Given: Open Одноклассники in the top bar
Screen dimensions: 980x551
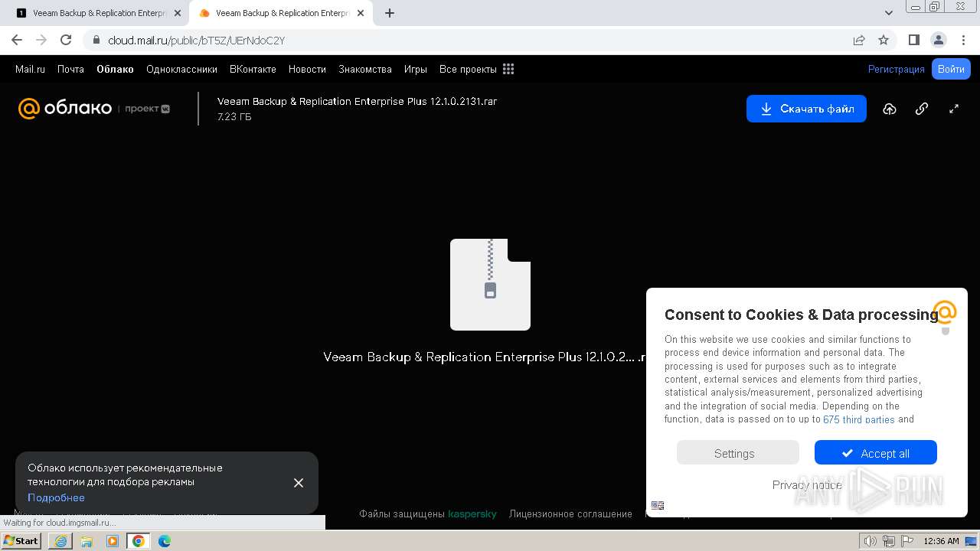Looking at the screenshot, I should pos(181,69).
